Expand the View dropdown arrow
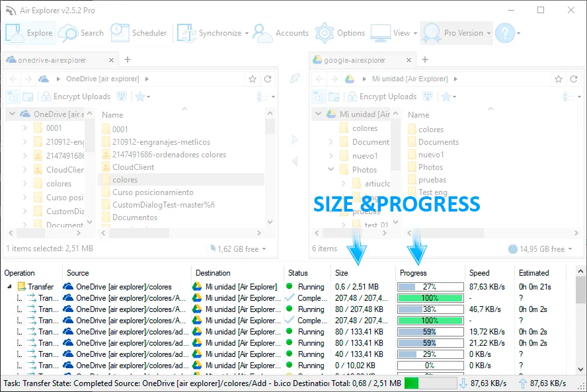Viewport: 587px width, 392px height. [x=415, y=33]
